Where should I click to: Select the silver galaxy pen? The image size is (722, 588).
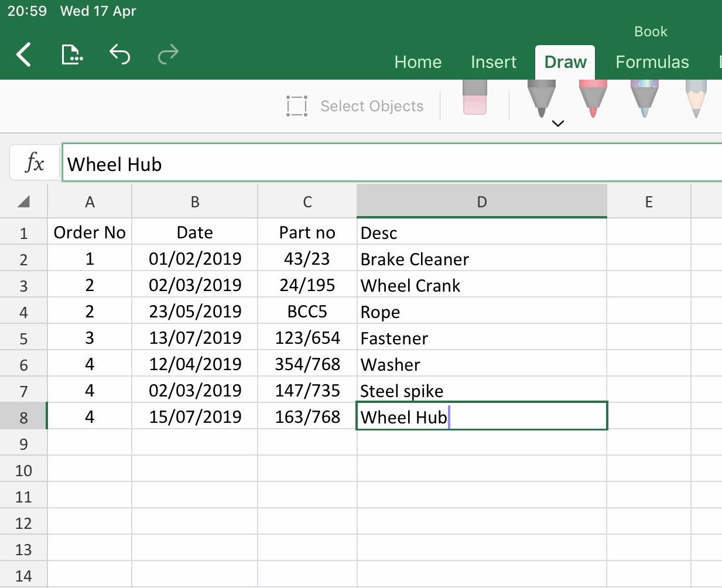(643, 100)
